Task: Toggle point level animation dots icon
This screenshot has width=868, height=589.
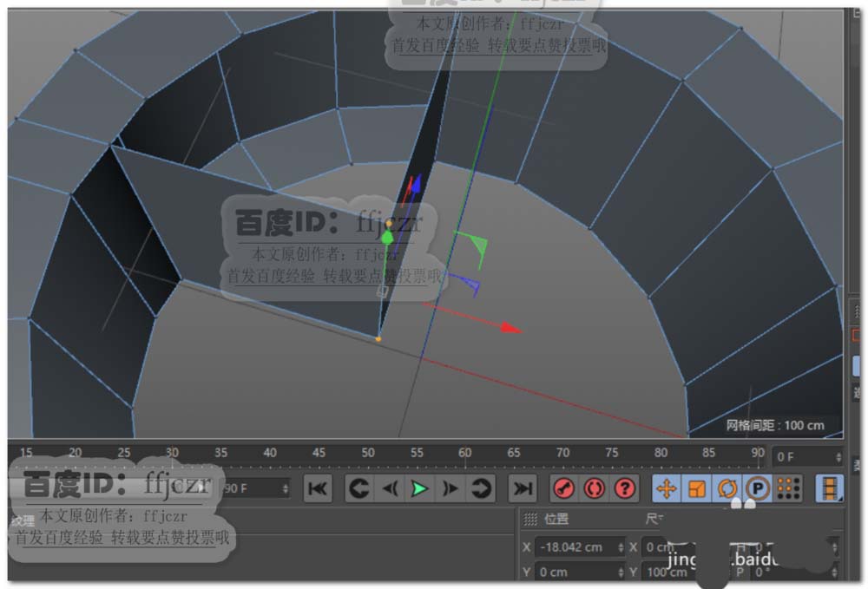Action: [788, 489]
